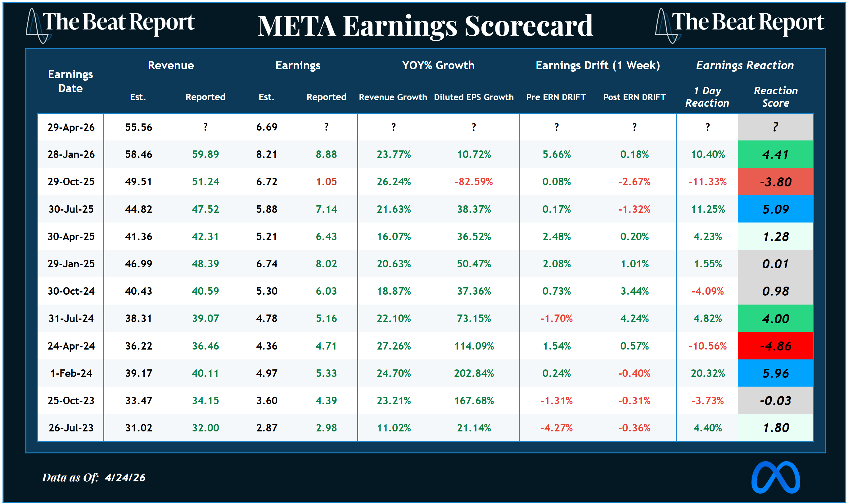Select the 20.32% one-day reaction value

point(708,373)
